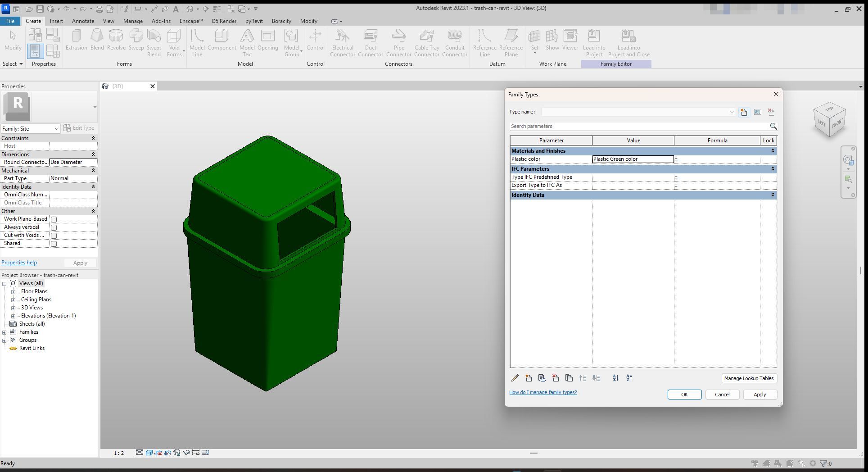Click the New Parameter icon in Family Types
Screen dimensions: 868x472
(x=529, y=378)
